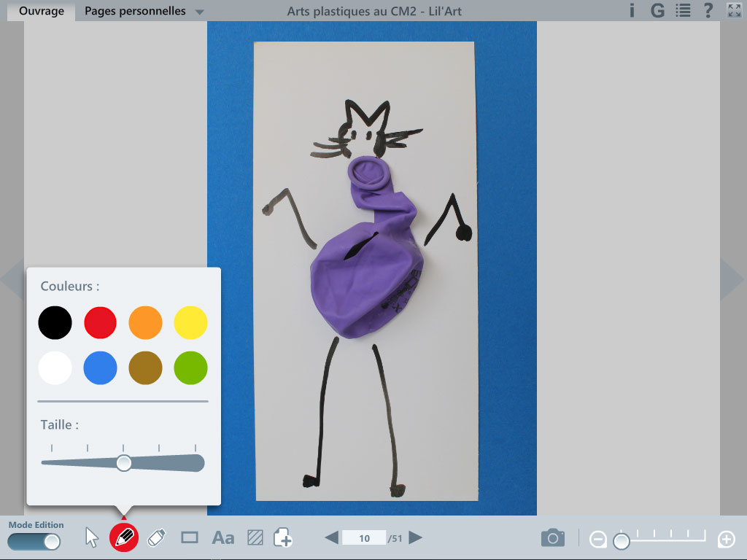747x560 pixels.
Task: Open the help question mark menu
Action: [x=708, y=10]
